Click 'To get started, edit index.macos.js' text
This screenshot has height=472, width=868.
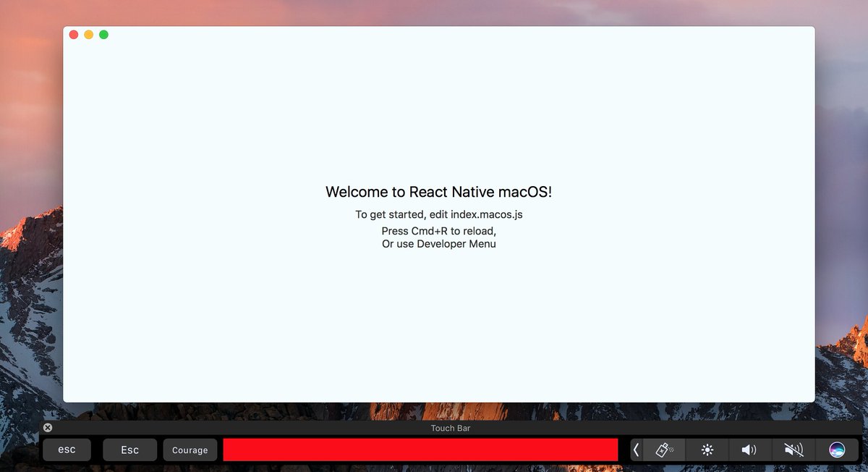439,214
